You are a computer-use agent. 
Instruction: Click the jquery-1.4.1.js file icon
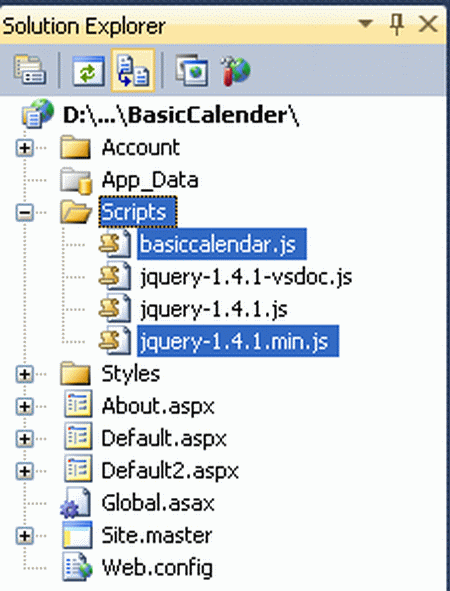(x=115, y=309)
